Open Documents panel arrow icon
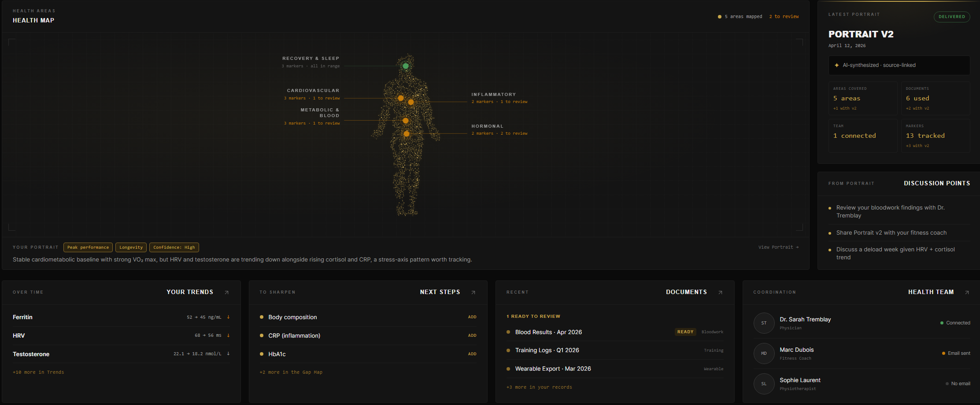The image size is (980, 405). click(720, 292)
